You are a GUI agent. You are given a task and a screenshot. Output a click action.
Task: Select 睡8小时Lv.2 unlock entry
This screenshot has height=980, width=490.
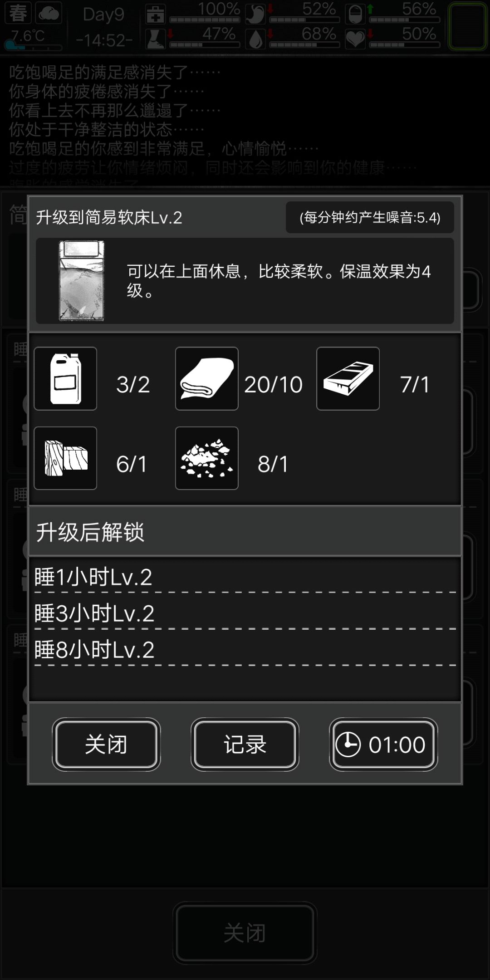coord(245,650)
